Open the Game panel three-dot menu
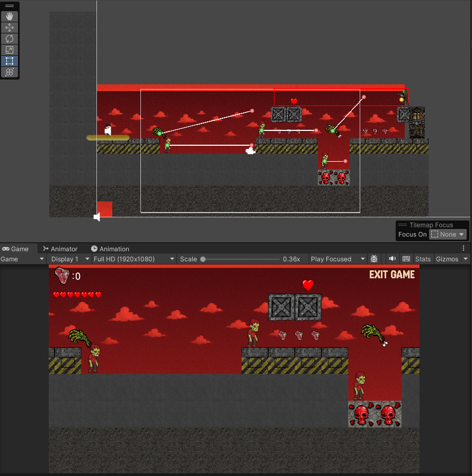Image resolution: width=472 pixels, height=476 pixels. coord(464,248)
